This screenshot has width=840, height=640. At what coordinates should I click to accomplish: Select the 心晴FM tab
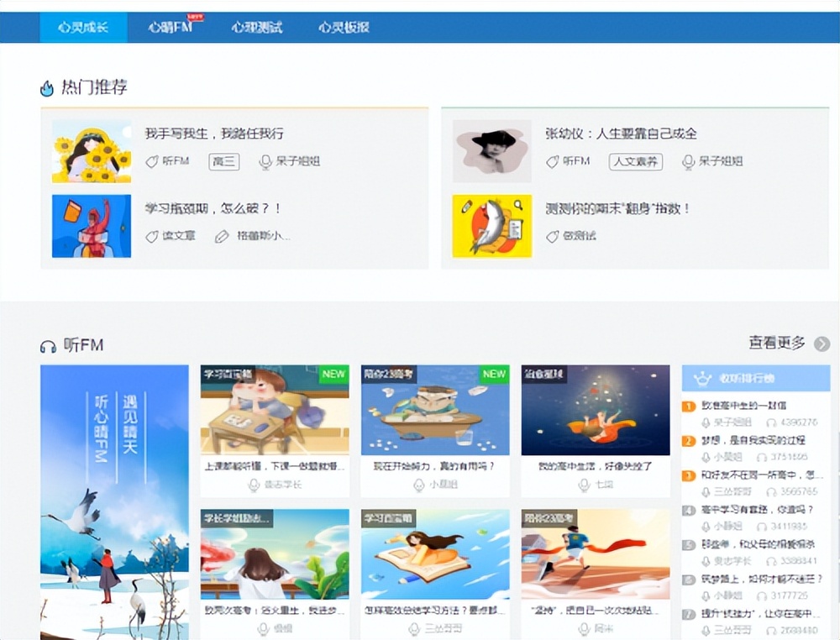pos(171,27)
